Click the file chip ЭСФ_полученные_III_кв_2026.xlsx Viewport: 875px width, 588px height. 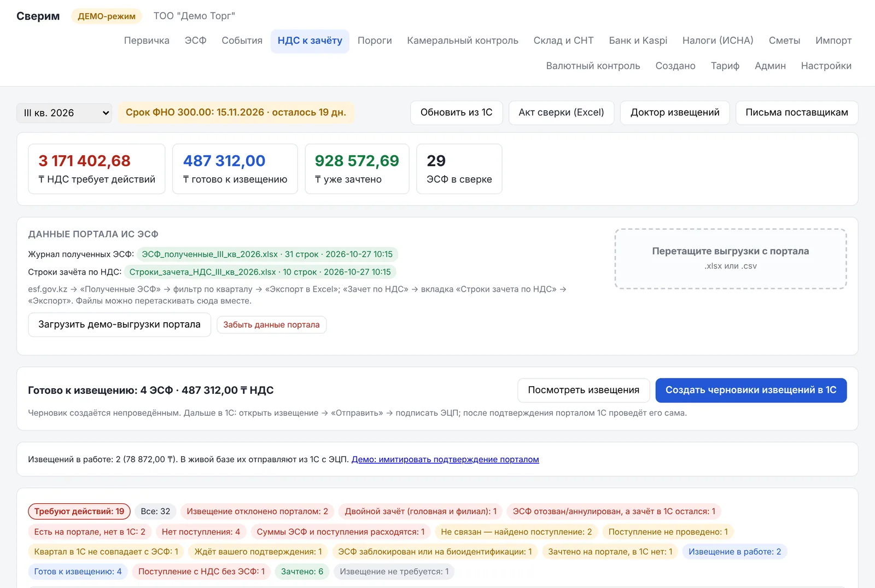tap(267, 254)
